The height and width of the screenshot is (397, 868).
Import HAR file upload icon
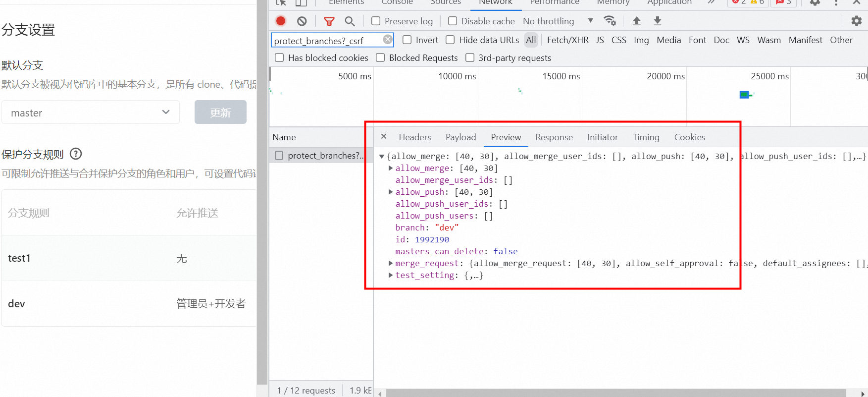click(x=637, y=21)
